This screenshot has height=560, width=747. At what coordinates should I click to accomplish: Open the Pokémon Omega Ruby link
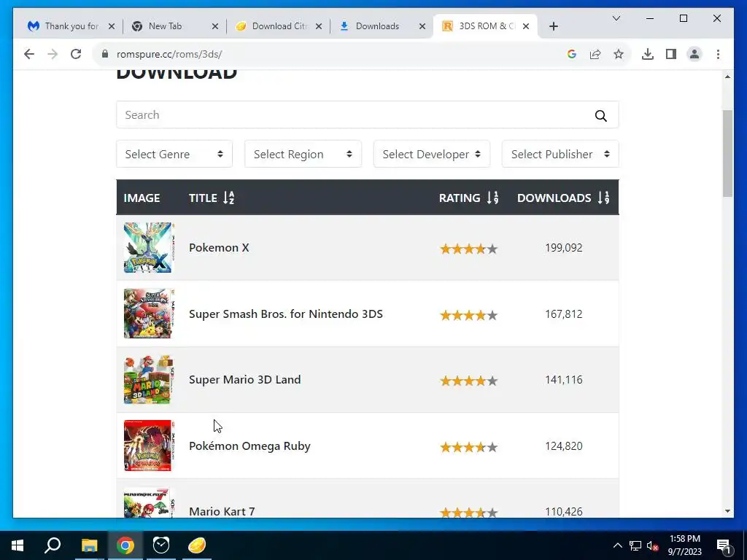249,446
